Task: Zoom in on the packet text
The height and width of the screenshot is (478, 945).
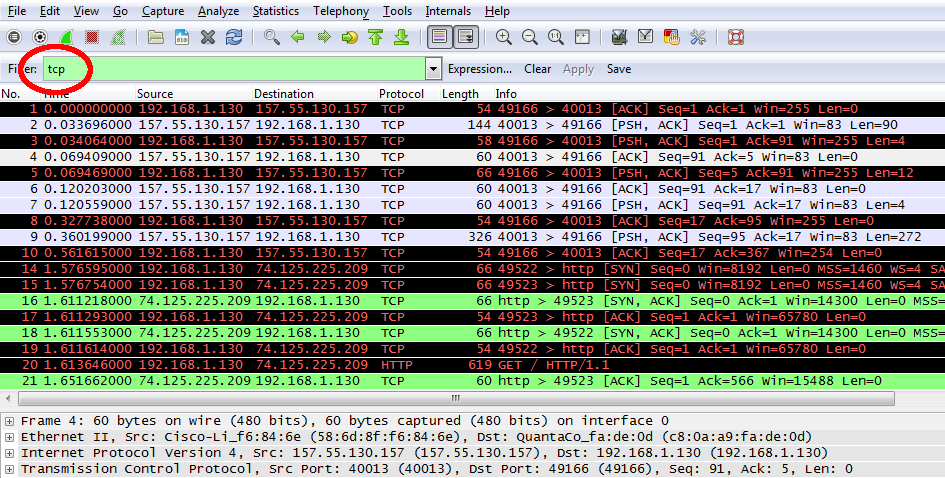Action: (504, 37)
